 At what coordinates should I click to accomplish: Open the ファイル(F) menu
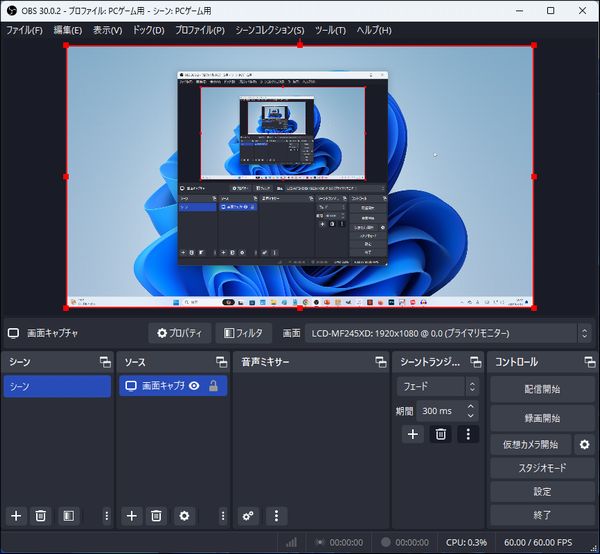click(24, 30)
